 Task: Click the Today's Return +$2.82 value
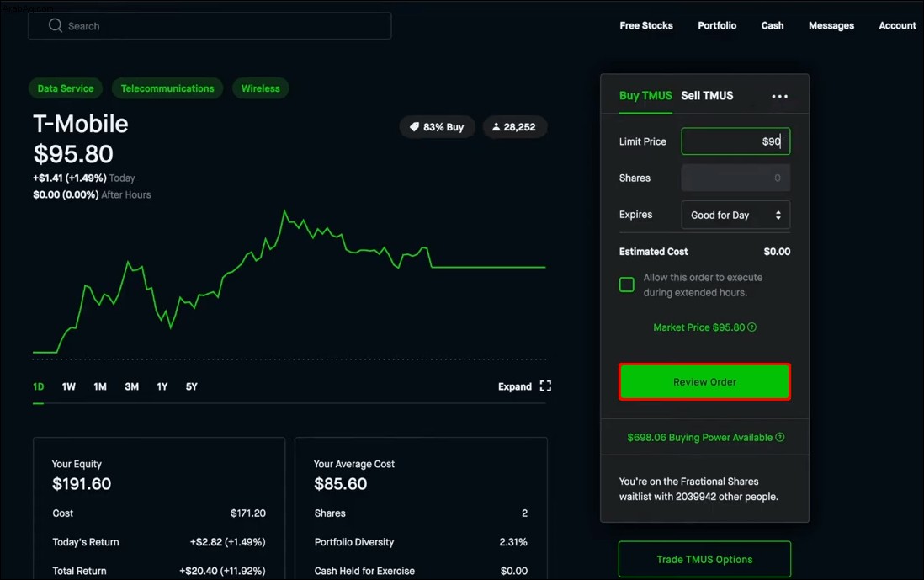pos(227,541)
